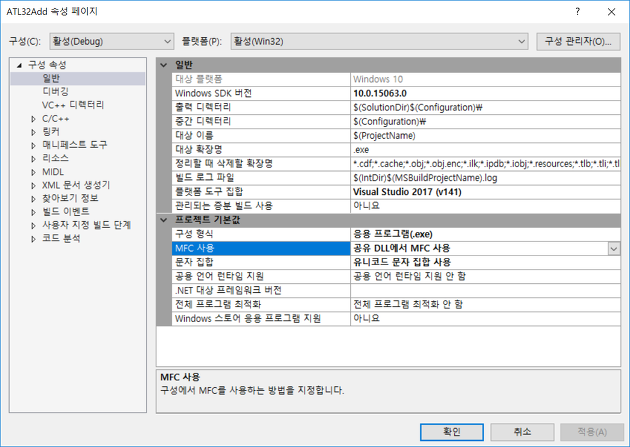Select the C/C++ tree item label
630x447 pixels.
(x=55, y=118)
